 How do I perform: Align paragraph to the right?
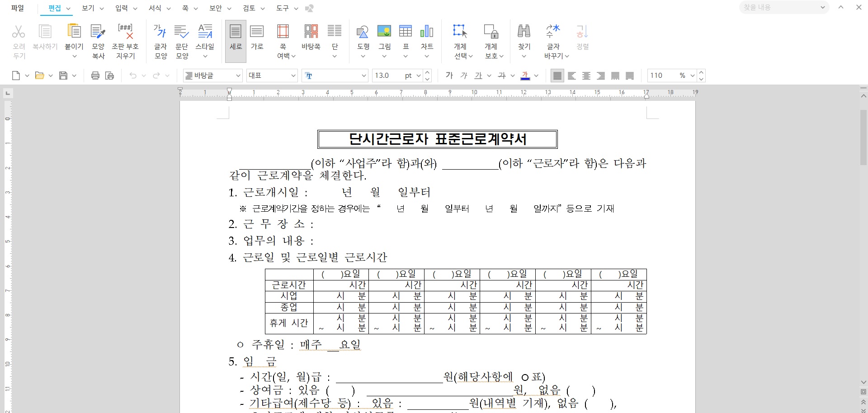click(x=601, y=76)
